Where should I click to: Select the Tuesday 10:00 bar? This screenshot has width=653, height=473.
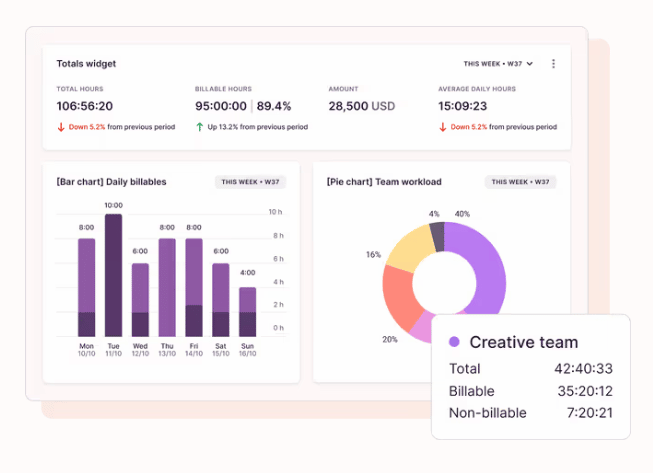point(113,275)
